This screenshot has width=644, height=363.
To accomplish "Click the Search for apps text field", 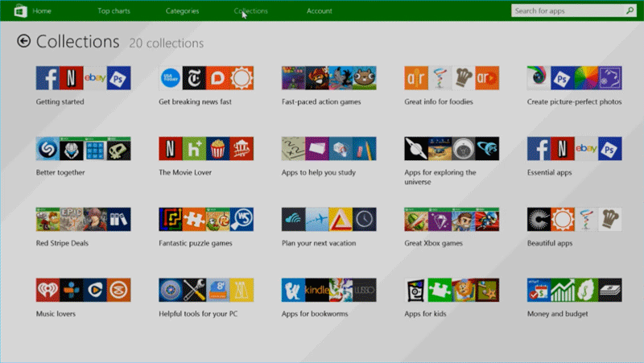I will [568, 11].
